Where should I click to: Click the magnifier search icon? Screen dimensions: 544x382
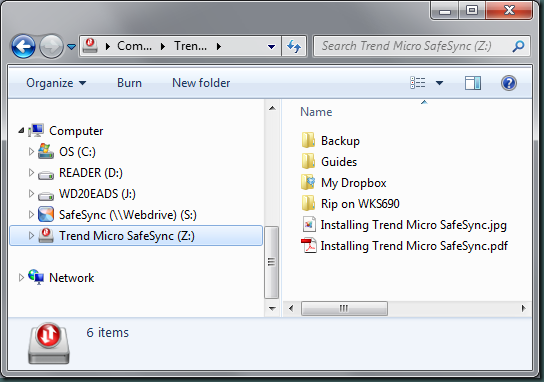coord(518,46)
